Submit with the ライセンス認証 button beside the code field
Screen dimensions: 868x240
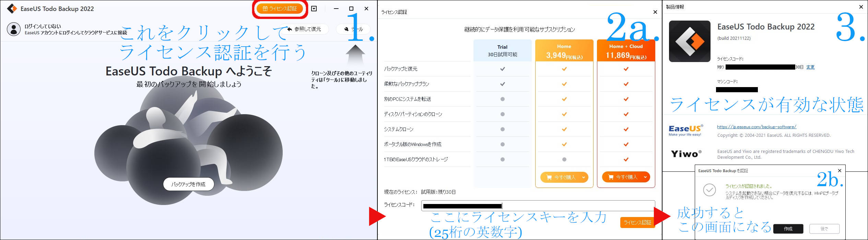(x=637, y=223)
